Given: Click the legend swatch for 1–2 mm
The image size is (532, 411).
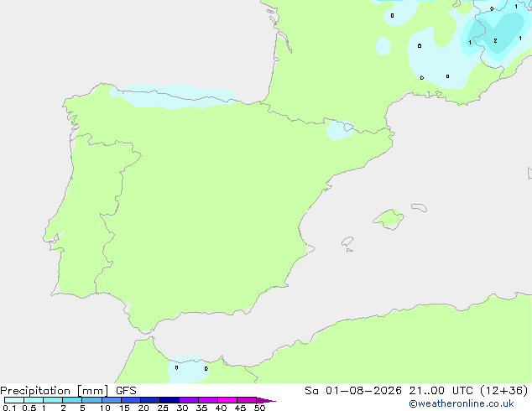Looking at the screenshot, I should click(53, 400).
